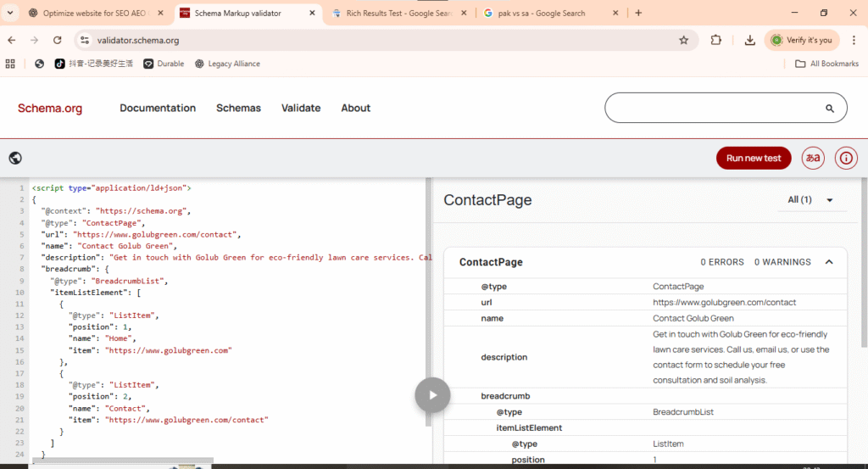This screenshot has width=868, height=469.
Task: Close the Optimize website for SEO tab
Action: tap(160, 13)
